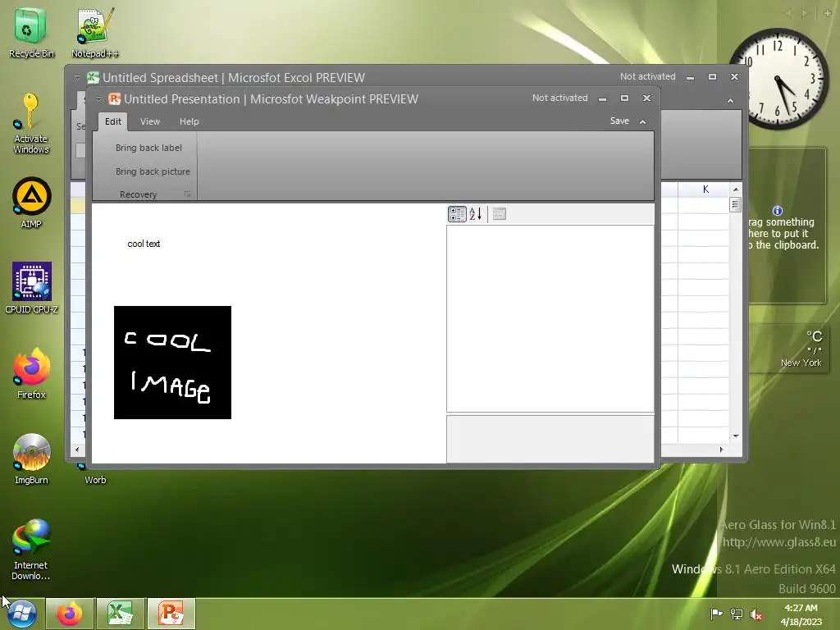Click the info icon in the clipboard gadget
The width and height of the screenshot is (840, 630).
pyautogui.click(x=778, y=211)
